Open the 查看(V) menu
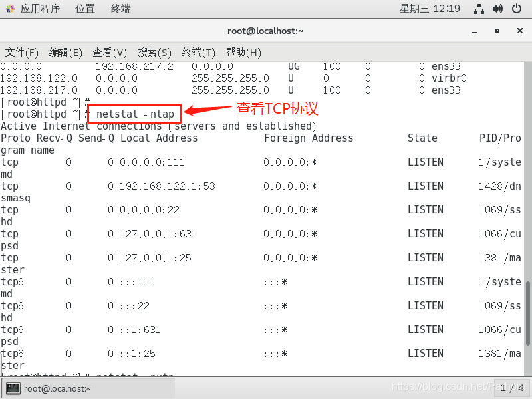This screenshot has height=399, width=532. click(110, 53)
